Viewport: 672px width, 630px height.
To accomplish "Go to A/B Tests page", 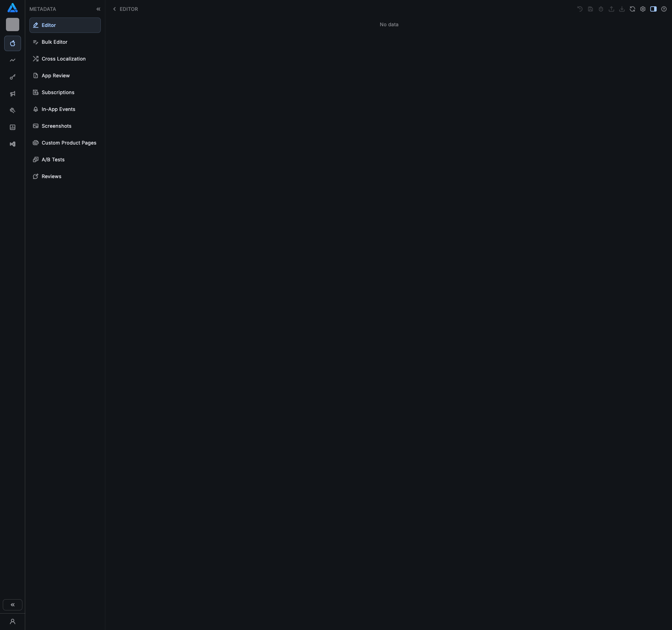I will [53, 160].
